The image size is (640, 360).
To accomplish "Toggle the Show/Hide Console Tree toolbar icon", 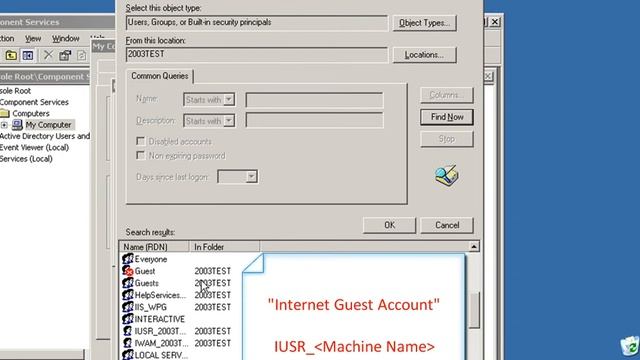I will (28, 55).
